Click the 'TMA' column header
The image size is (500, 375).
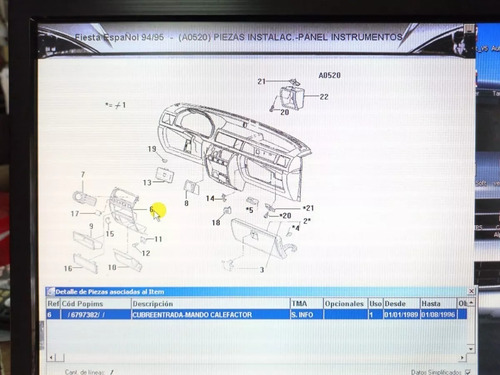(x=307, y=304)
